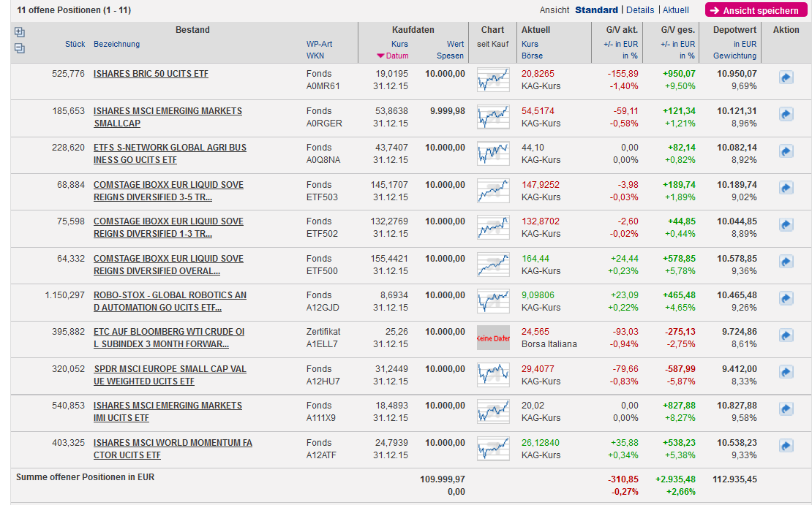Click action icon for ISHARES BRIC 50 ETF
812x505 pixels.
(x=786, y=77)
